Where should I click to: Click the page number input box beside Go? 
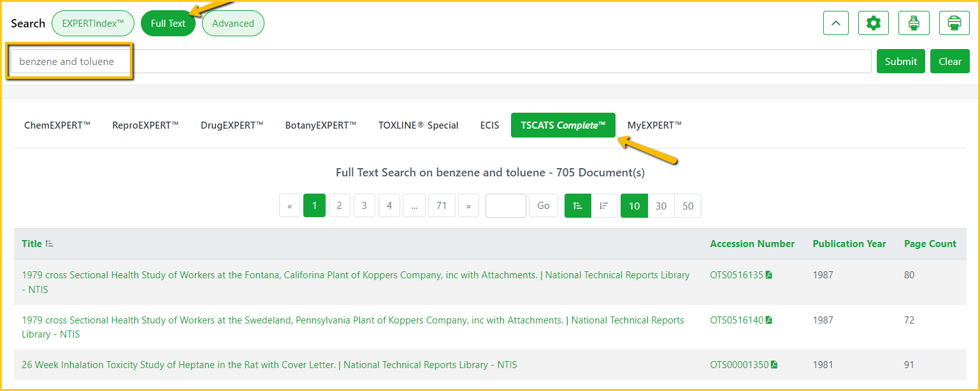(505, 206)
